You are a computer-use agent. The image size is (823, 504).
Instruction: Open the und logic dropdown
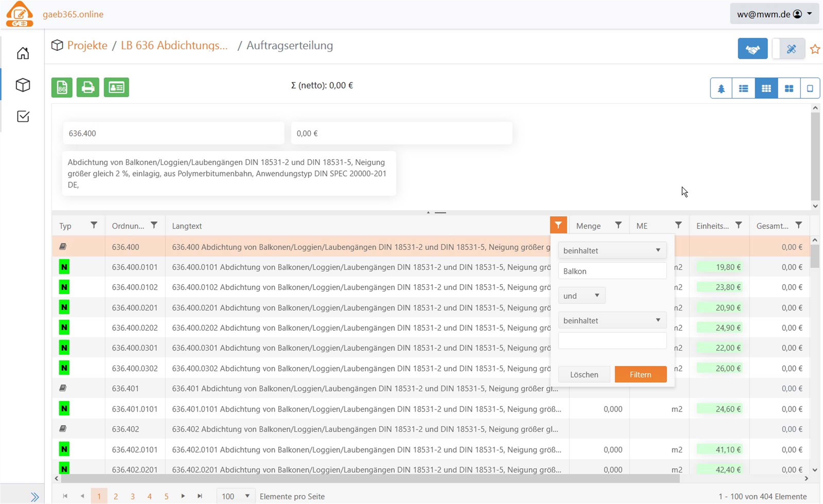pyautogui.click(x=582, y=296)
